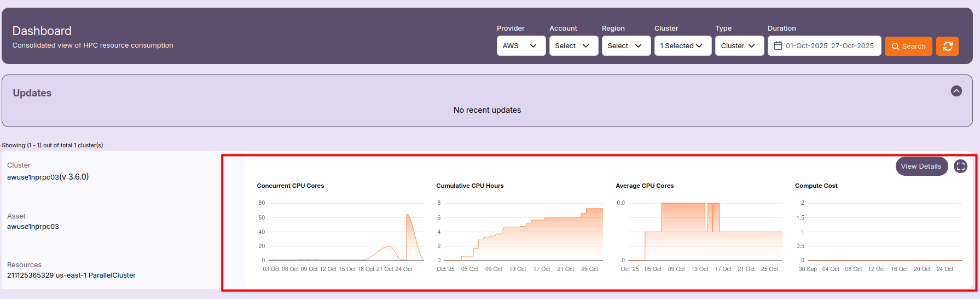Collapse the Updates panel chevron
The width and height of the screenshot is (980, 299).
pyautogui.click(x=956, y=91)
